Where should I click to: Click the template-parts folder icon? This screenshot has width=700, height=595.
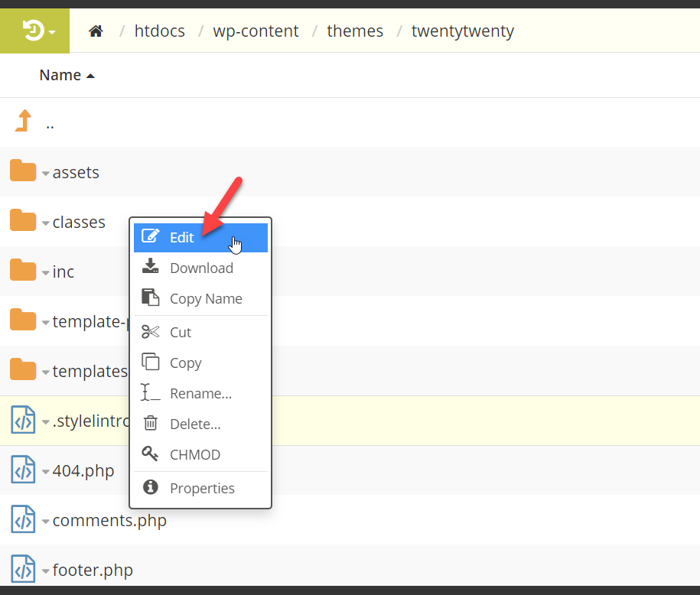pos(23,320)
